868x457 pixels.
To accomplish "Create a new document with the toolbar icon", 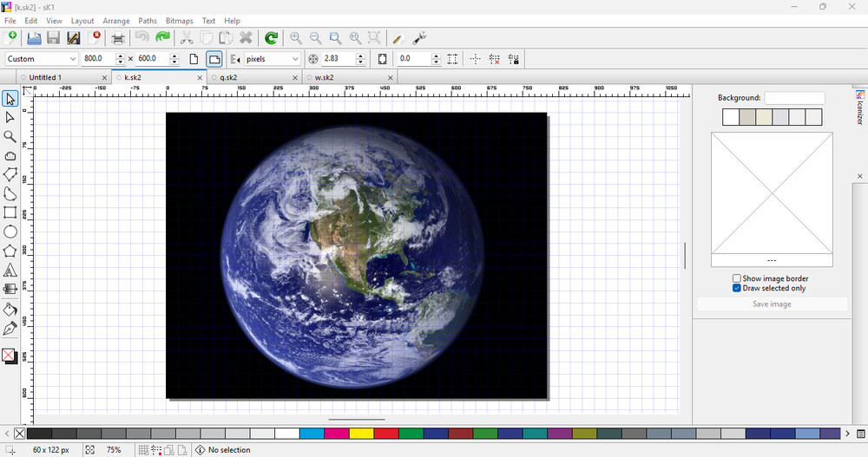I will [x=10, y=37].
